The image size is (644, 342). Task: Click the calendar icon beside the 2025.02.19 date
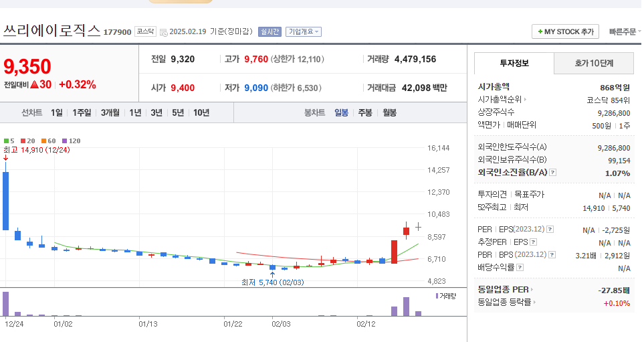point(163,32)
